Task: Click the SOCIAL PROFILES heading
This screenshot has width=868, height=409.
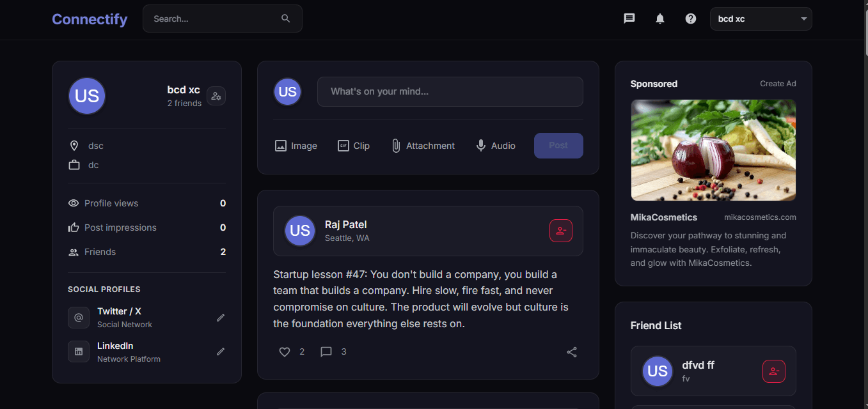Action: point(104,289)
